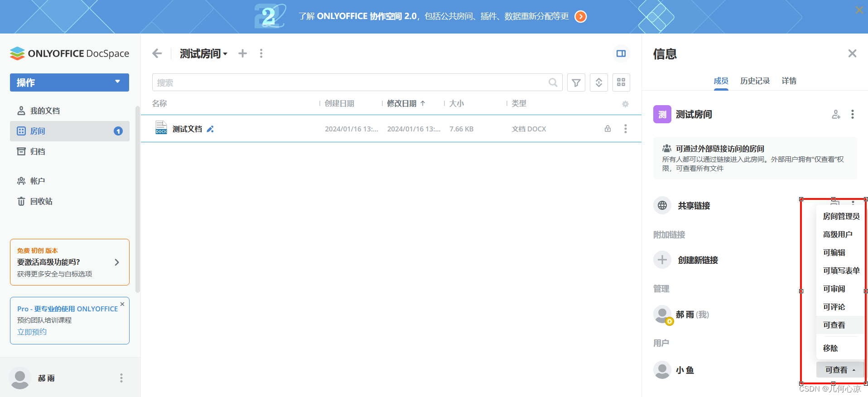
Task: Click Pro - 更专业的使用 ONLYOFFICE link
Action: click(68, 309)
